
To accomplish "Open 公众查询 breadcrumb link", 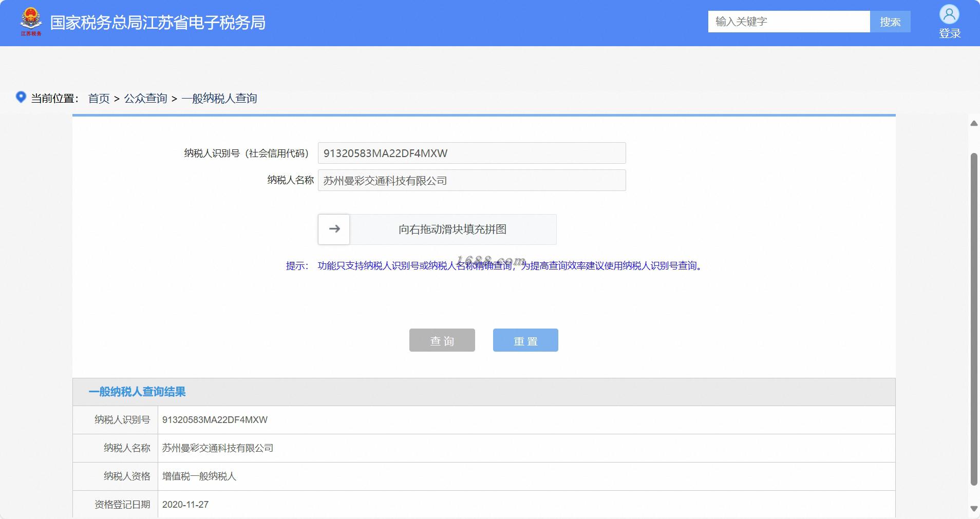I will point(146,99).
